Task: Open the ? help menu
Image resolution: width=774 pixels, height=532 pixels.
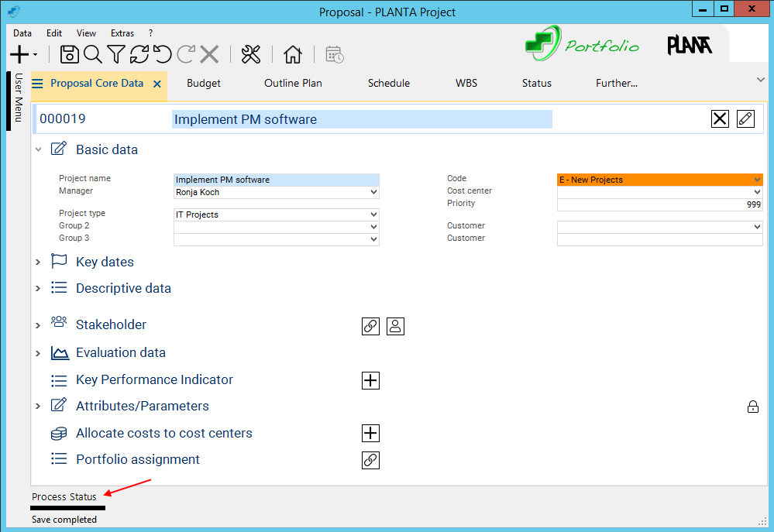Action: (x=150, y=33)
